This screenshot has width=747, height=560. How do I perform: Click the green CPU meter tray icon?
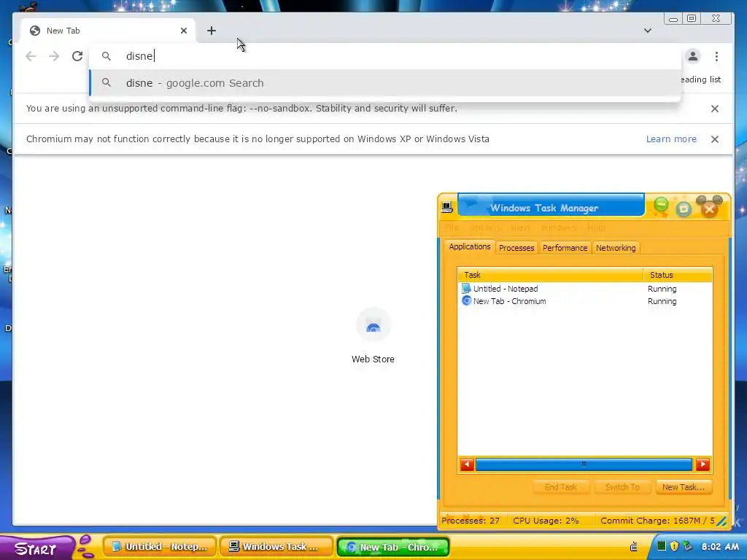coord(661,546)
